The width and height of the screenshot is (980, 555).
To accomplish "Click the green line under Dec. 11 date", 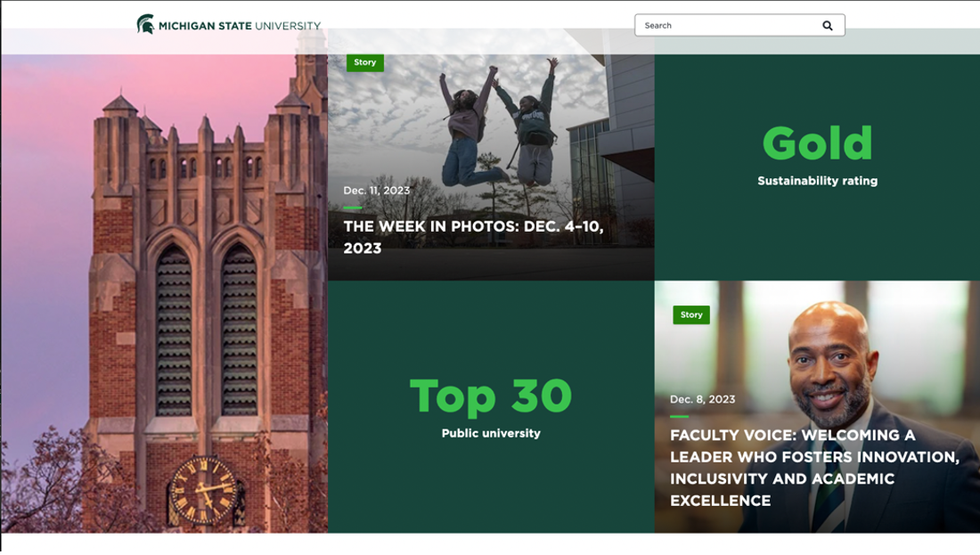I will pyautogui.click(x=353, y=208).
